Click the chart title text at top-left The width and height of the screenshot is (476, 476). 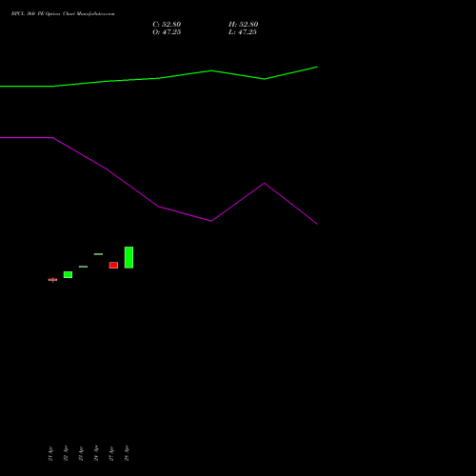coord(63,14)
